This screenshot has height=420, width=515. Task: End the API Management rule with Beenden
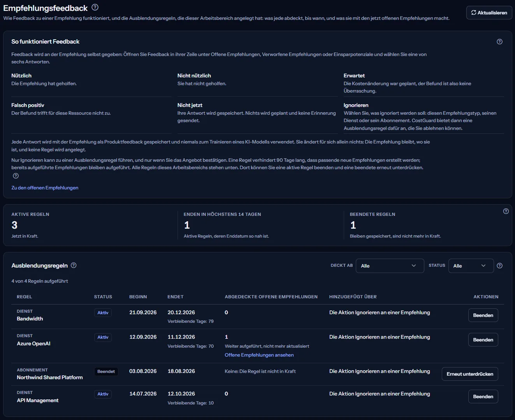(483, 397)
